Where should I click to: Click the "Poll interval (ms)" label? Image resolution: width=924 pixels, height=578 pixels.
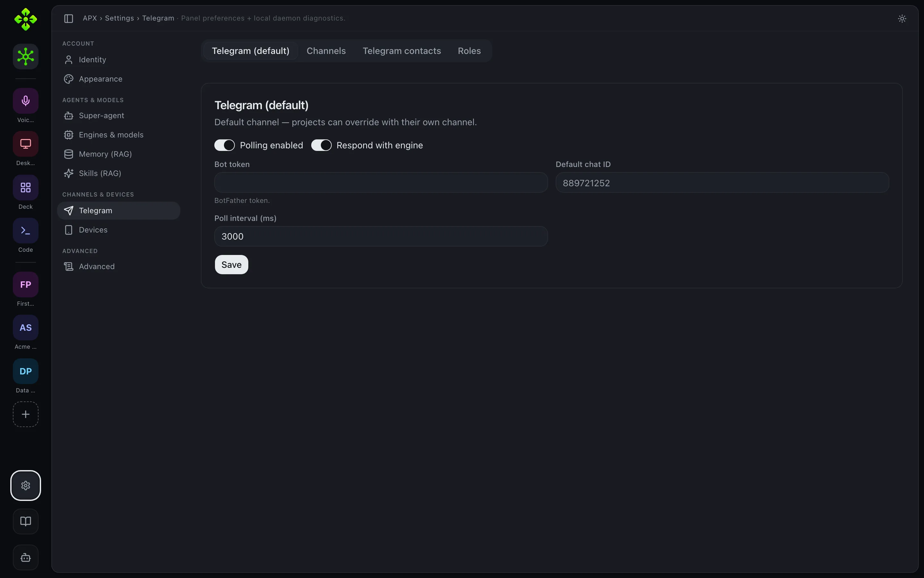coord(245,218)
